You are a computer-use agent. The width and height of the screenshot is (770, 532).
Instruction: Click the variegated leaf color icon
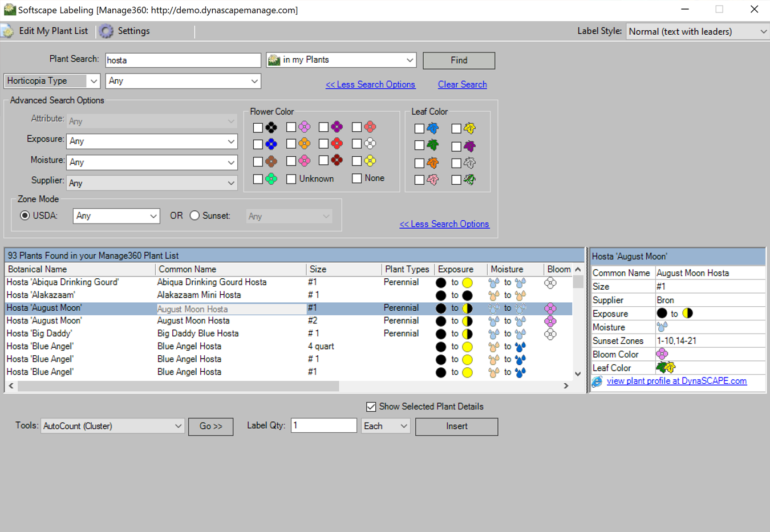[x=469, y=180]
